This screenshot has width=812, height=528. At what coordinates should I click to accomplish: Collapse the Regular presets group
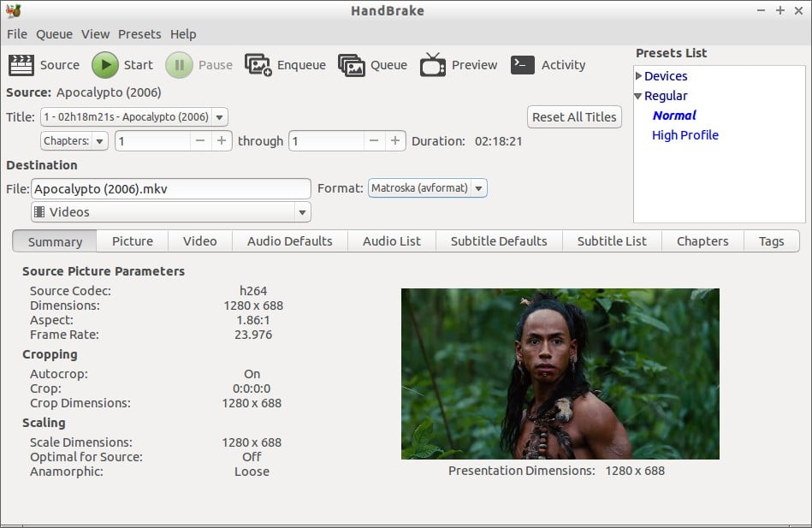(637, 95)
